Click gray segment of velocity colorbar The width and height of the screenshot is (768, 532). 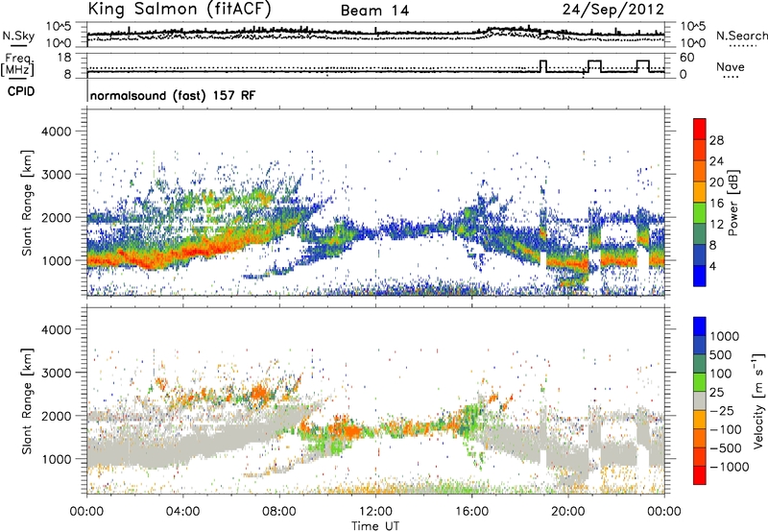(700, 401)
